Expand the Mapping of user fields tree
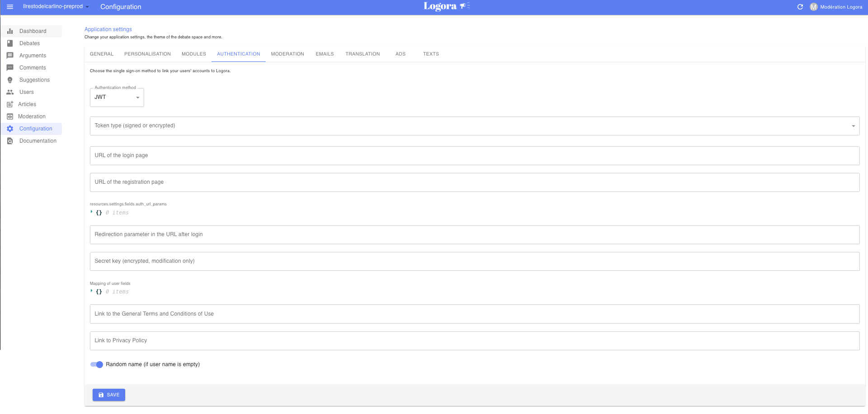Screen dimensions: 868x414 [x=92, y=291]
